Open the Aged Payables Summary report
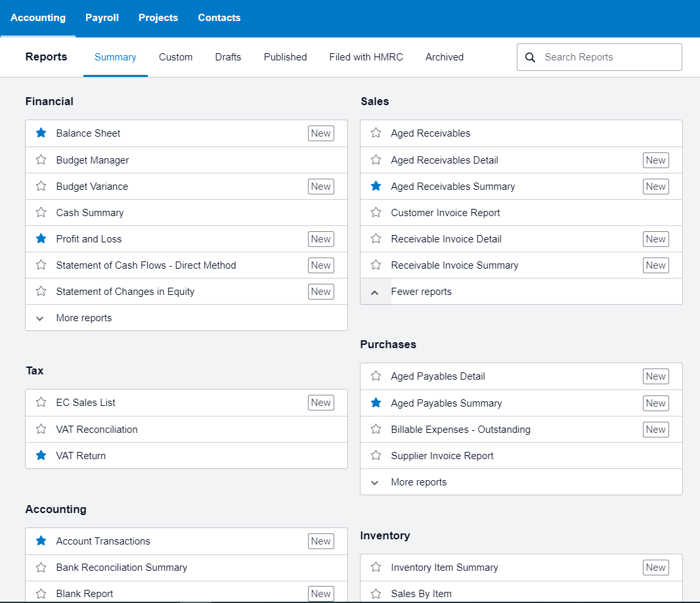This screenshot has height=603, width=700. coord(447,403)
